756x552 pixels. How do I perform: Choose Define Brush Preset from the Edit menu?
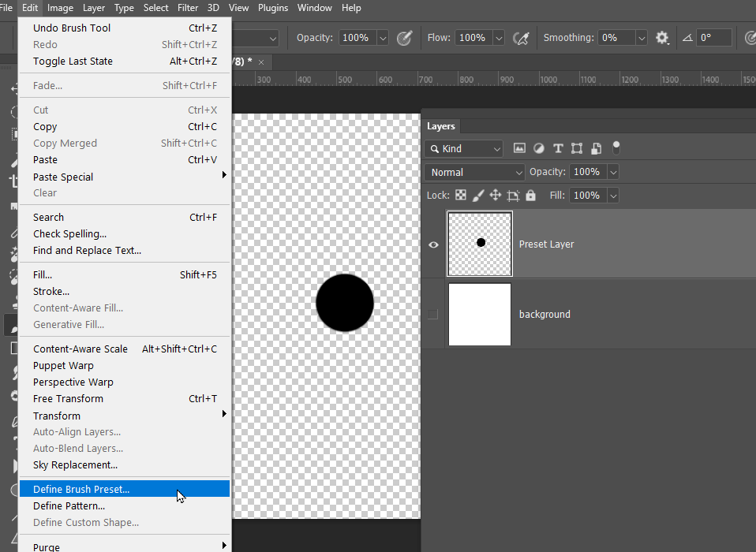click(81, 489)
